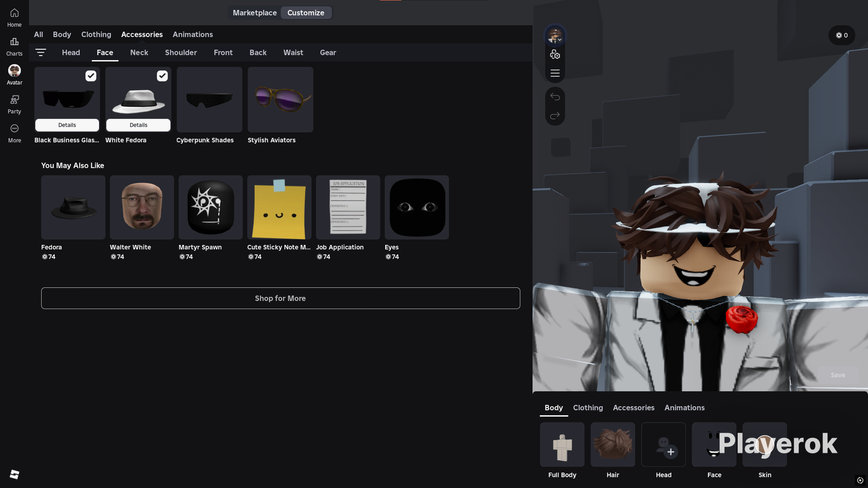
Task: Open the equipped items list icon
Action: (x=555, y=73)
